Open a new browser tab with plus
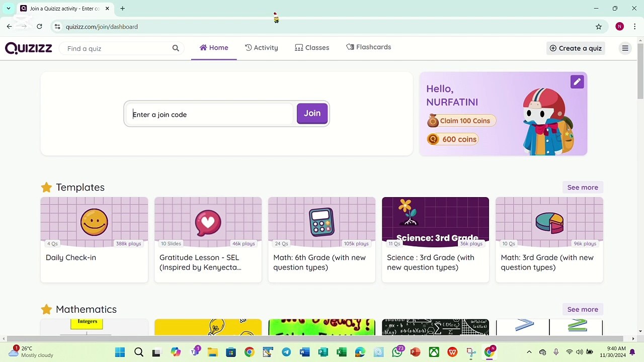 pyautogui.click(x=122, y=9)
